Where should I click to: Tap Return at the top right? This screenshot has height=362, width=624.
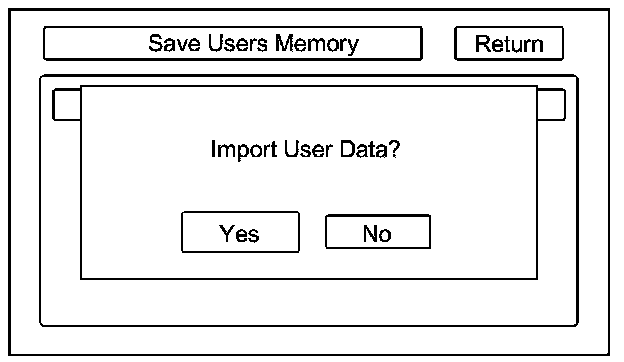pos(509,44)
